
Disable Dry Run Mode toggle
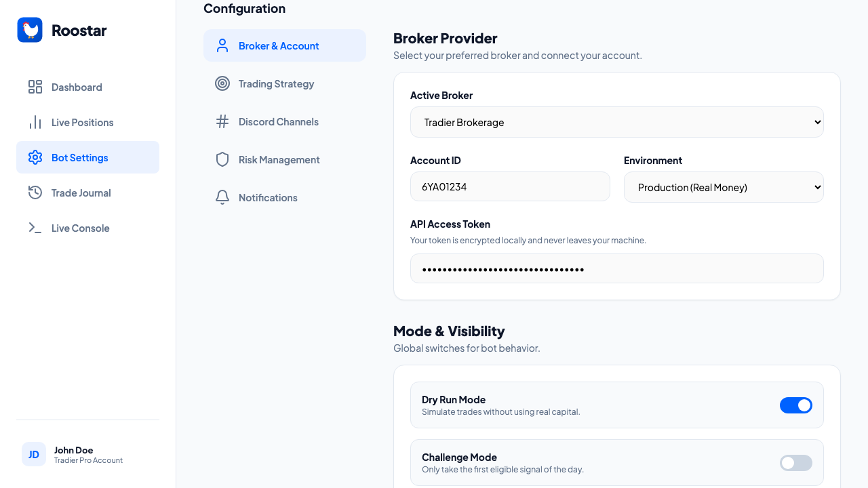(x=796, y=405)
